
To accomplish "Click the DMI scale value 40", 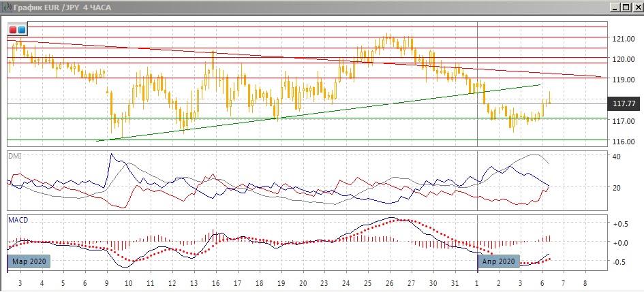I will [x=616, y=157].
